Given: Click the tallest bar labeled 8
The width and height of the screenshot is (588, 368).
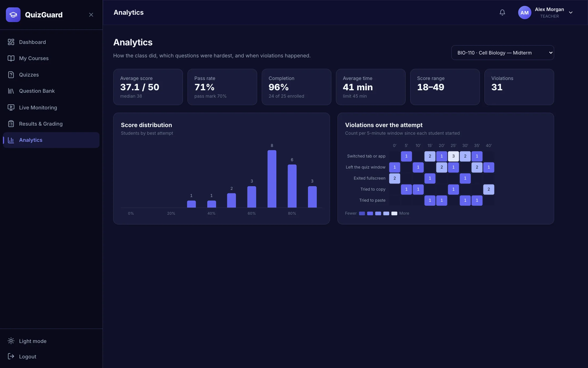Looking at the screenshot, I should pyautogui.click(x=272, y=179).
